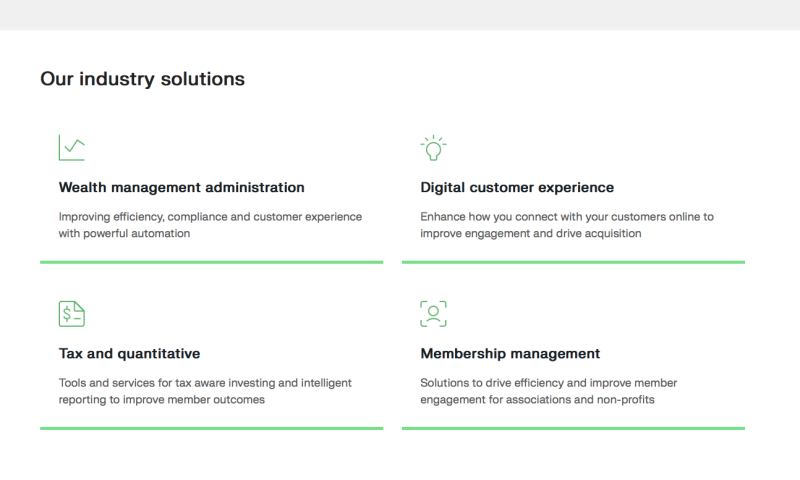The height and width of the screenshot is (480, 800).
Task: Open the Digital customer experience heading link
Action: click(517, 187)
